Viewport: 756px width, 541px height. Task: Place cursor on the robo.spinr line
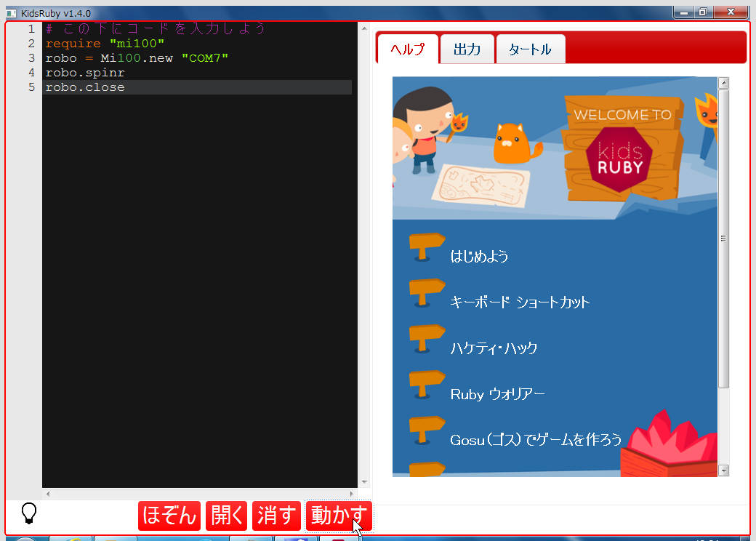tap(85, 73)
